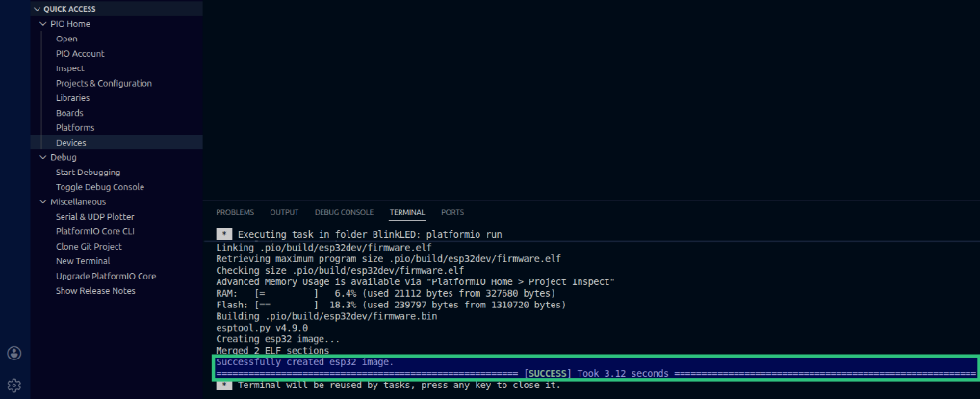Open the Accounts icon in activity bar
980x399 pixels.
click(14, 353)
